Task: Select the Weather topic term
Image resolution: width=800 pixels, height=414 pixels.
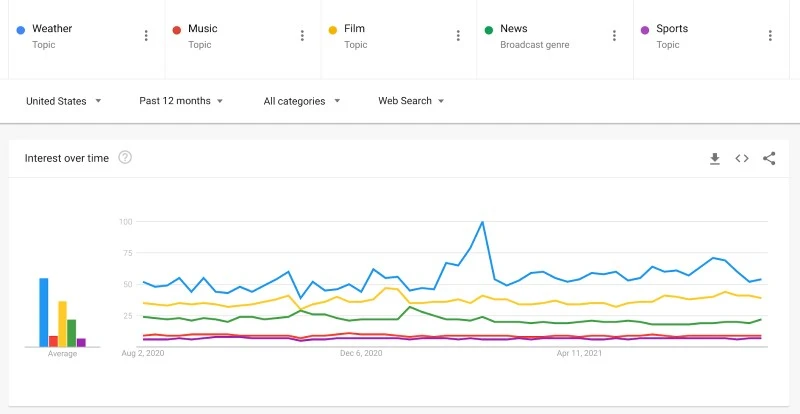Action: 52,29
